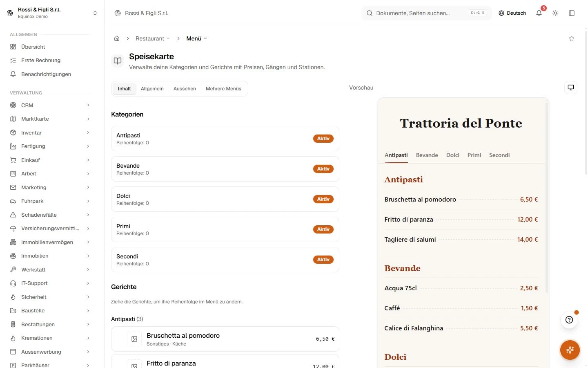Click the document search field
The image size is (588, 368).
click(x=426, y=13)
